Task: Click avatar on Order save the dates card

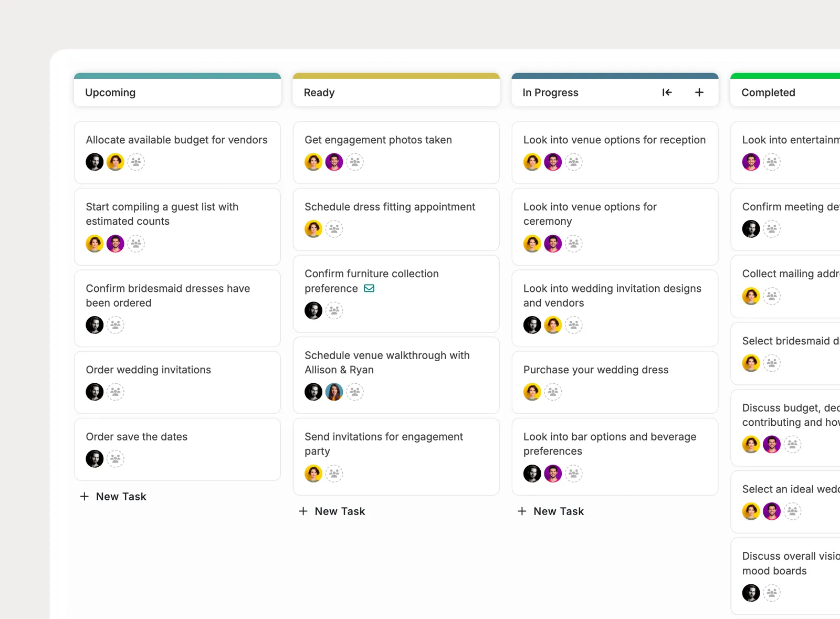Action: tap(94, 459)
